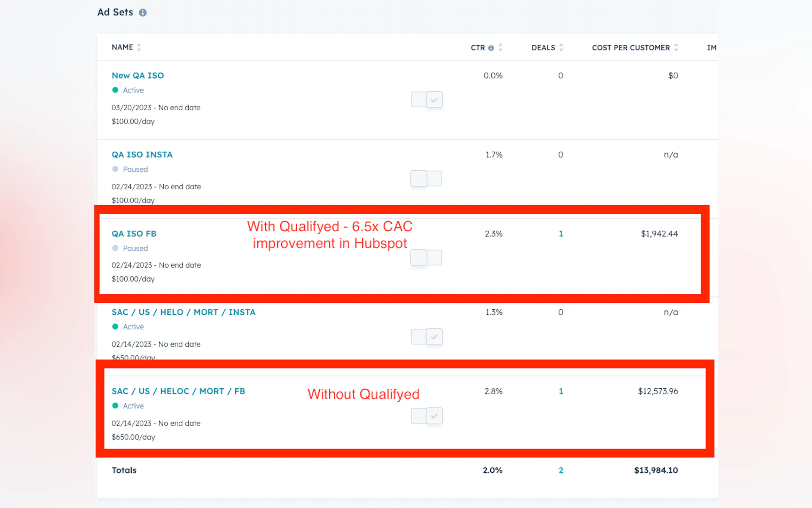Image resolution: width=812 pixels, height=508 pixels.
Task: Click the COST PER CUSTOMER column header
Action: point(630,48)
